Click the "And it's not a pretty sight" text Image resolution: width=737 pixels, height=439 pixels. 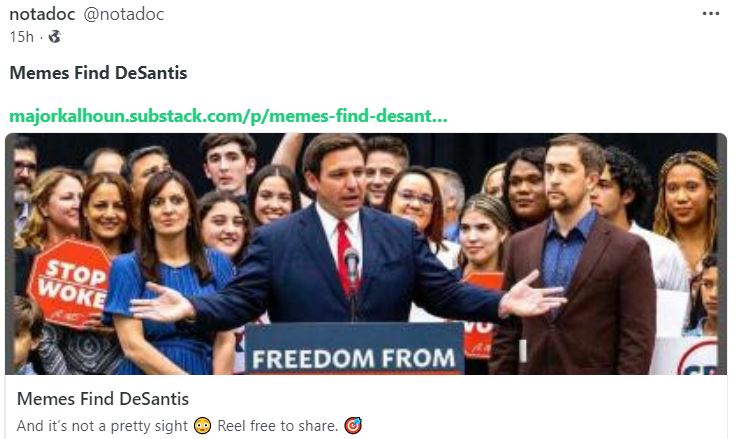[x=102, y=426]
